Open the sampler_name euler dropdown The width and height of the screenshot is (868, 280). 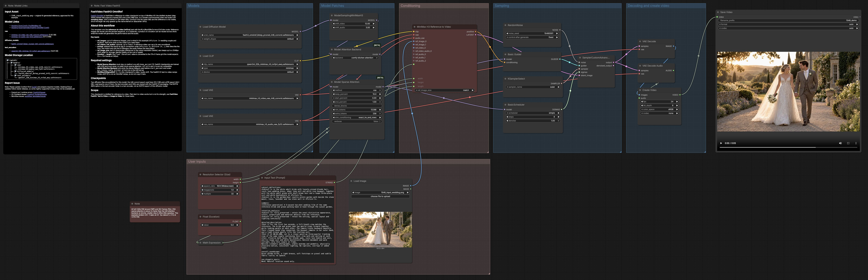[x=533, y=87]
